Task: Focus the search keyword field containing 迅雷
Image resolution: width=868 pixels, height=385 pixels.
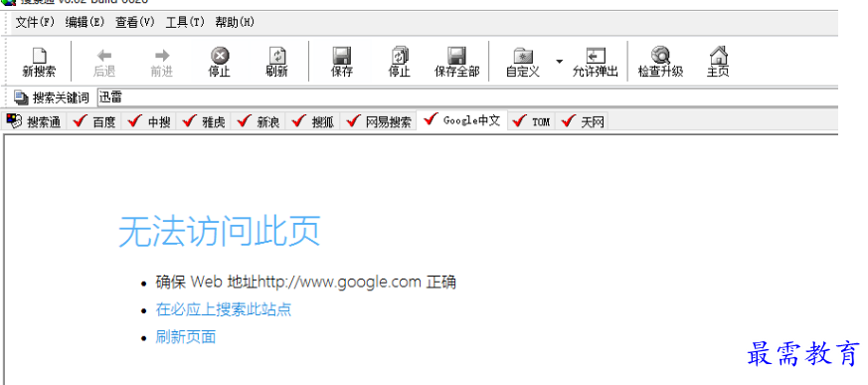Action: point(467,97)
